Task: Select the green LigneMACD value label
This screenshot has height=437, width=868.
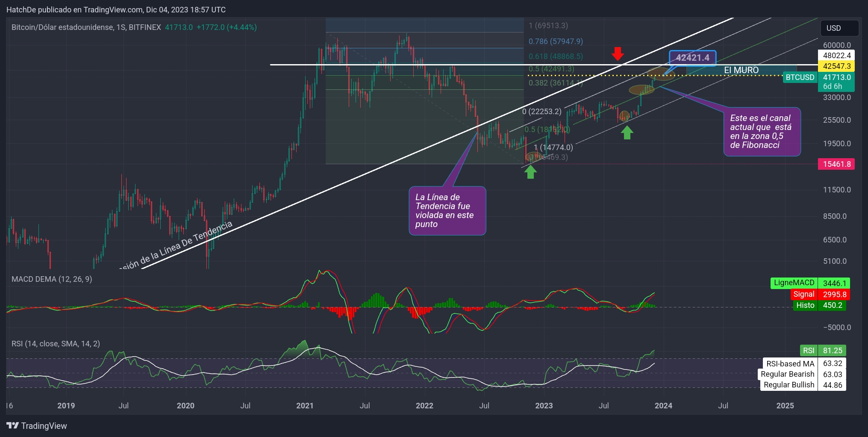Action: 794,283
